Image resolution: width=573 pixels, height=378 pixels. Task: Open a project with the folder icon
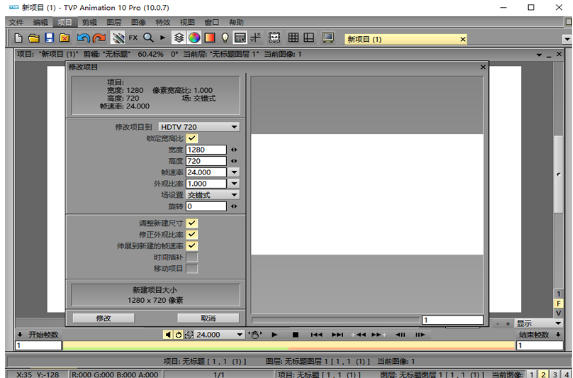34,38
